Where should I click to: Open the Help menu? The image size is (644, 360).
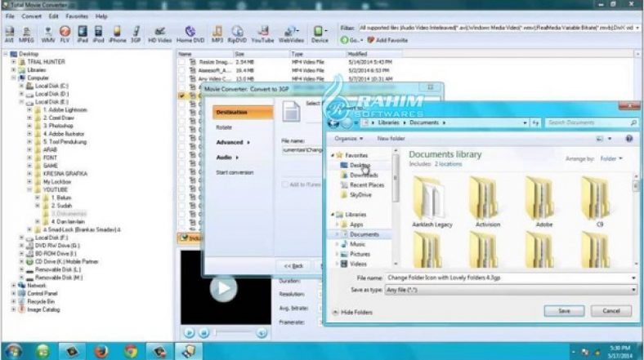pos(101,16)
